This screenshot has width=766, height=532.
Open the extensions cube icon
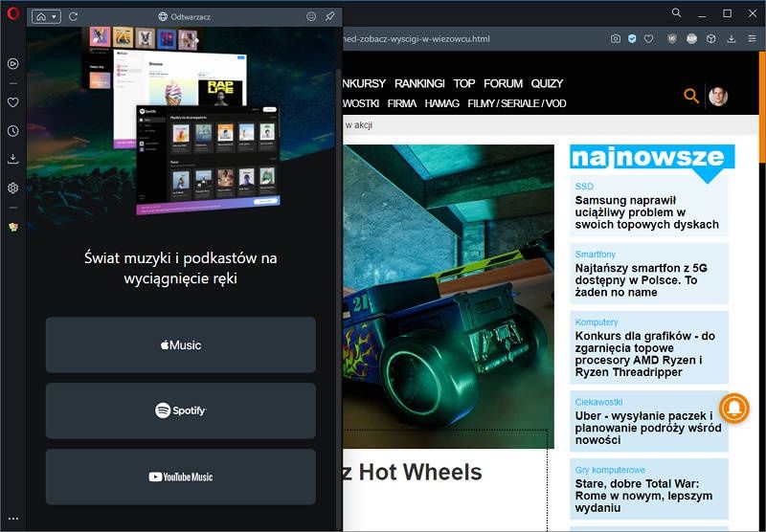click(711, 38)
